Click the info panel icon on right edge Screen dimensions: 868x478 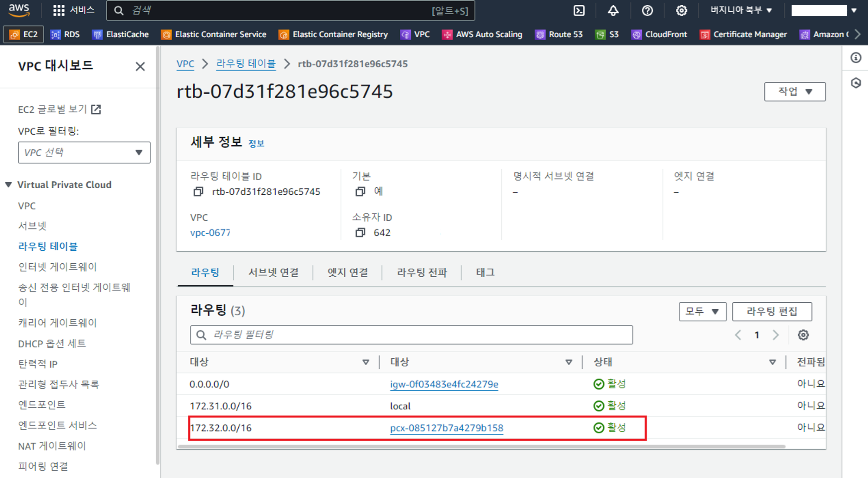[x=855, y=58]
